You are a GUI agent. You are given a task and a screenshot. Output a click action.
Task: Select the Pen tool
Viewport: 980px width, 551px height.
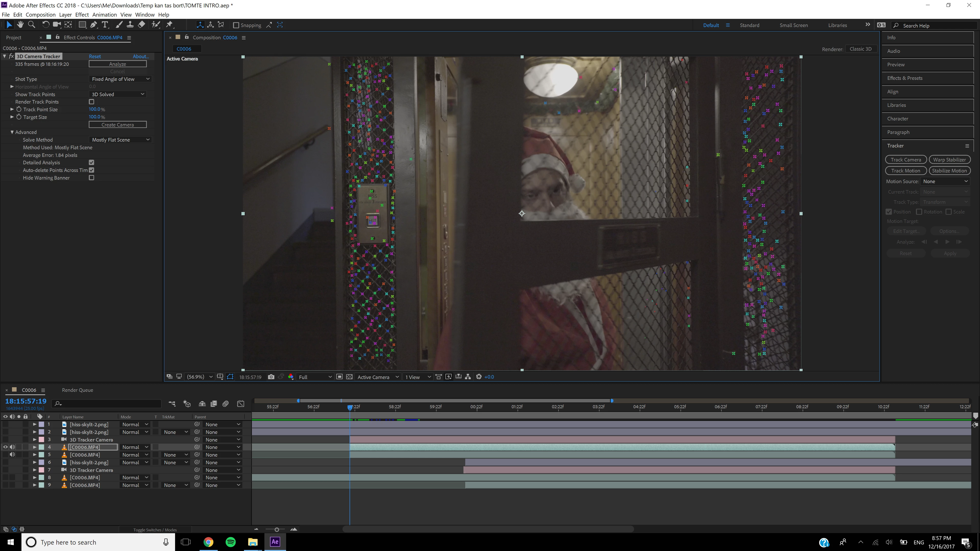pos(94,25)
